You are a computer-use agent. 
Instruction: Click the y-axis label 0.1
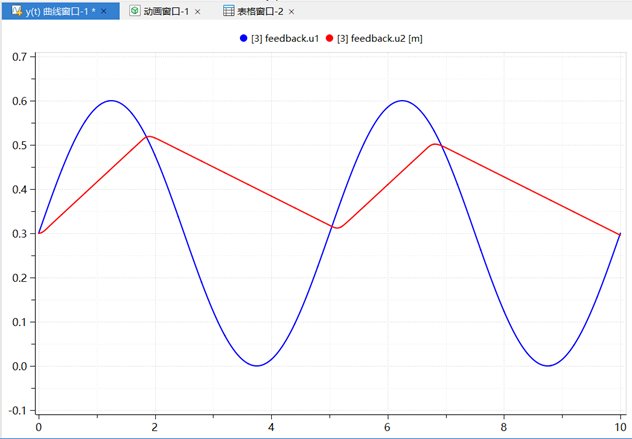tap(19, 322)
